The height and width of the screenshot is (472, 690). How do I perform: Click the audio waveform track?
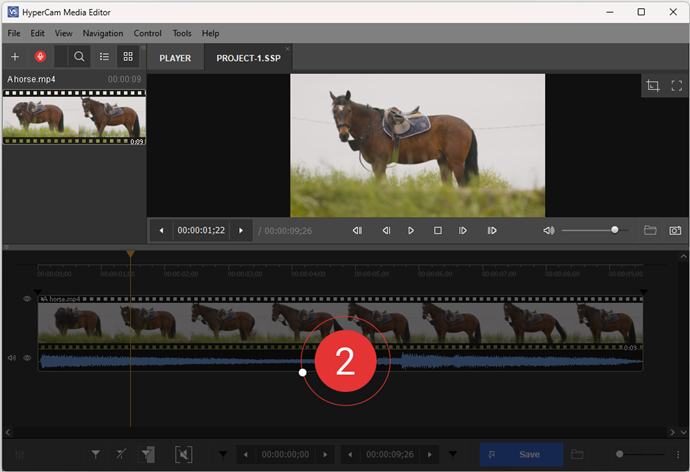[x=340, y=362]
